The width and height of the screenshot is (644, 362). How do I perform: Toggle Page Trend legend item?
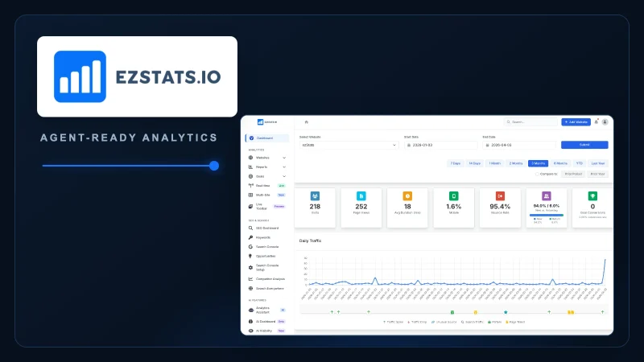tap(515, 323)
